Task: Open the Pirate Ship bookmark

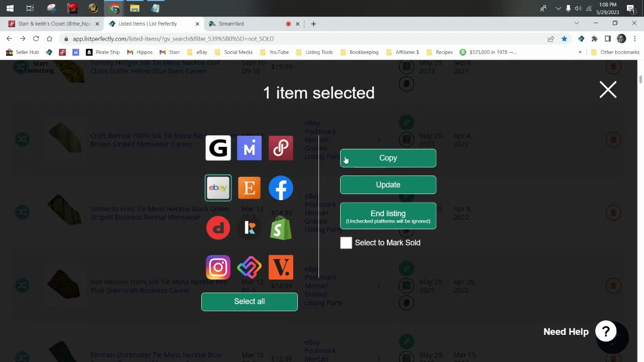Action: (103, 52)
